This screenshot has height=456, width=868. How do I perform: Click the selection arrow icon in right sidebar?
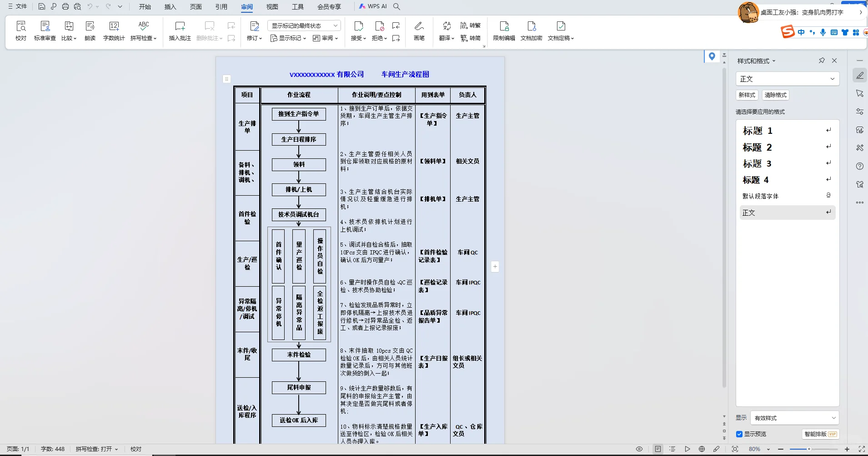point(860,93)
